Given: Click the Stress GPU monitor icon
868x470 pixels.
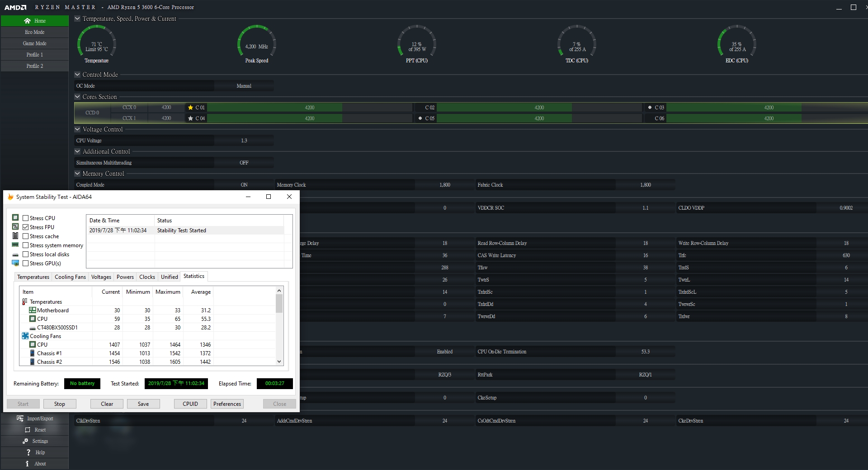Looking at the screenshot, I should 15,263.
